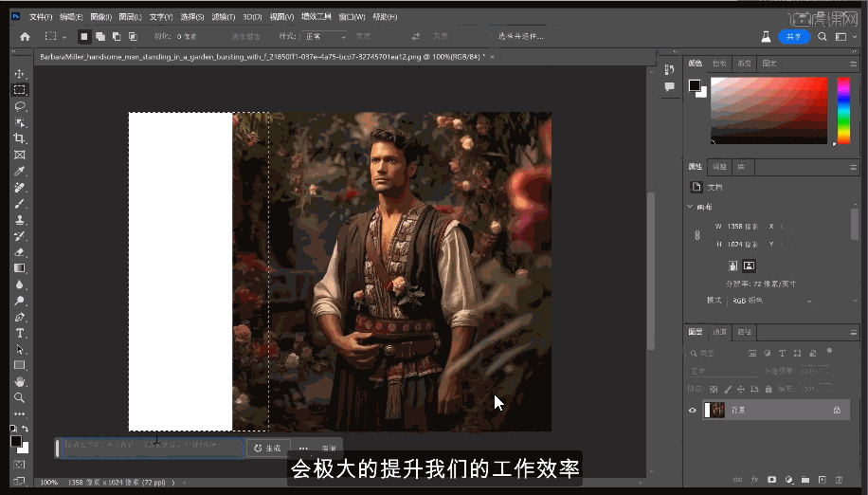Image resolution: width=868 pixels, height=495 pixels.
Task: Switch to the 调整 adjustments tab
Action: pyautogui.click(x=719, y=167)
